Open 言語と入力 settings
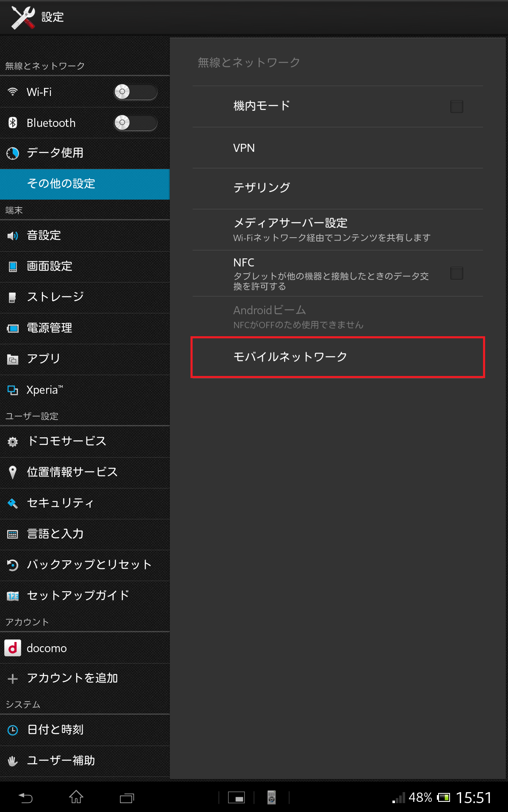Screen dimensions: 508x812 (x=85, y=534)
